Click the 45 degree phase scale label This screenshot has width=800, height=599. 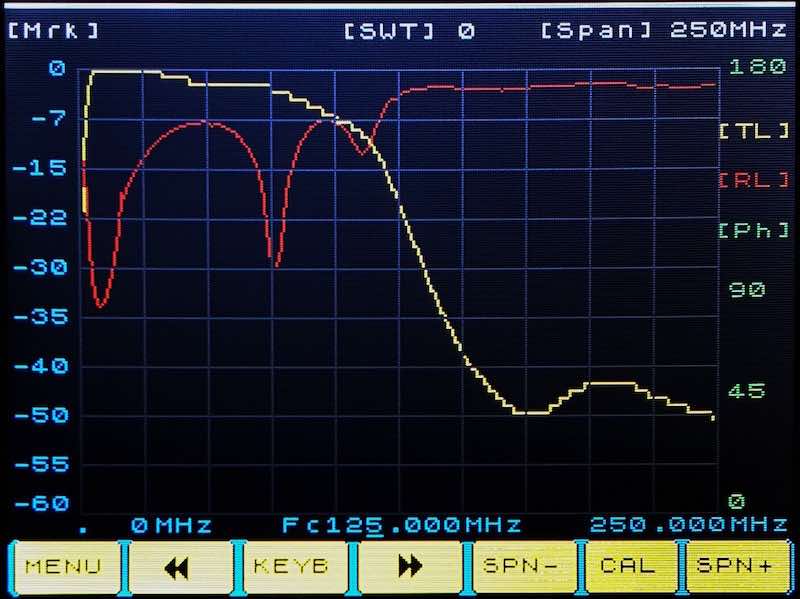coord(748,390)
